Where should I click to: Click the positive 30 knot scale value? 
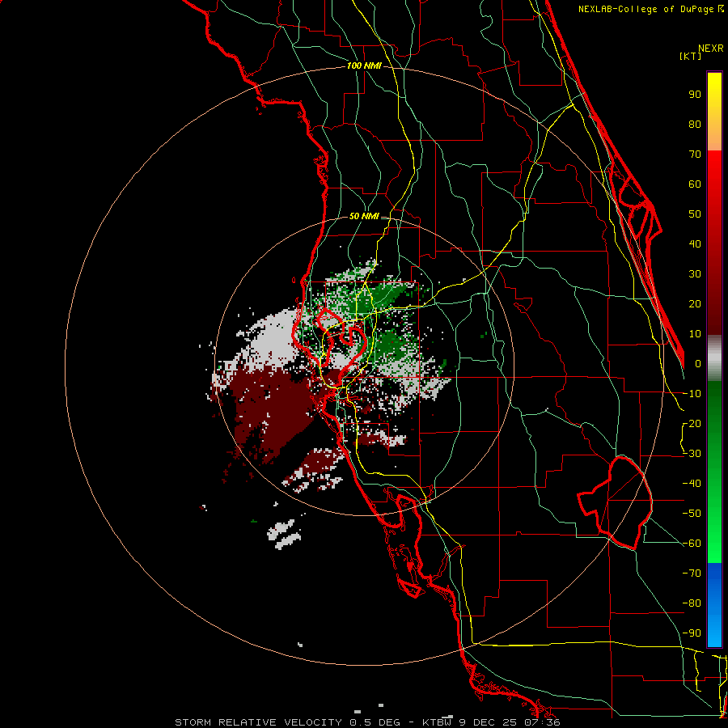(695, 274)
